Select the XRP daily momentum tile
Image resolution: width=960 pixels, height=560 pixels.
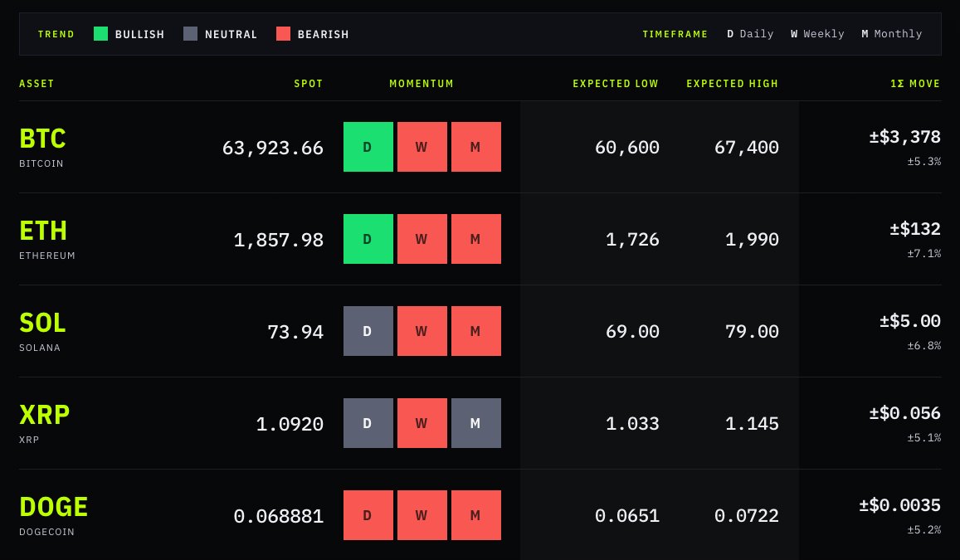pyautogui.click(x=368, y=423)
